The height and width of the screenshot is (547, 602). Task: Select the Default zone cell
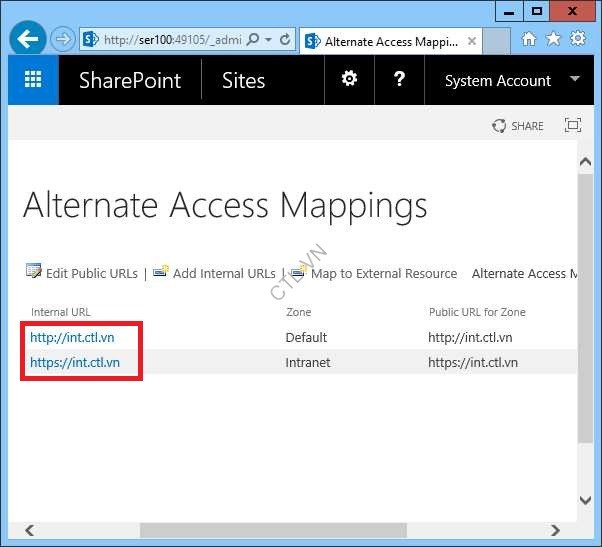(306, 337)
